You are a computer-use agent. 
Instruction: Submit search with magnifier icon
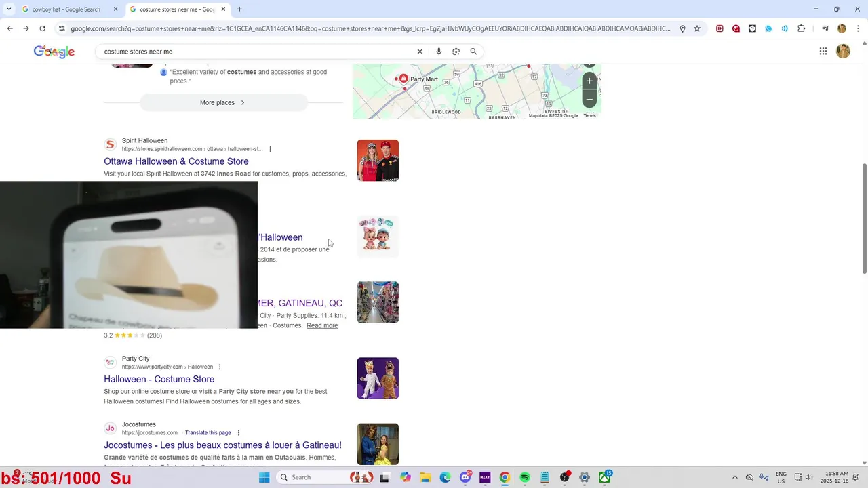[473, 52]
